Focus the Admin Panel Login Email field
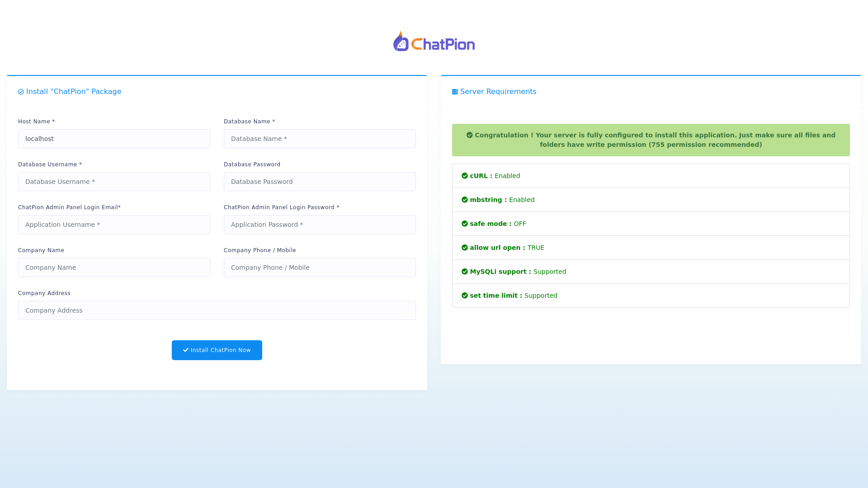The height and width of the screenshot is (488, 868). 114,225
